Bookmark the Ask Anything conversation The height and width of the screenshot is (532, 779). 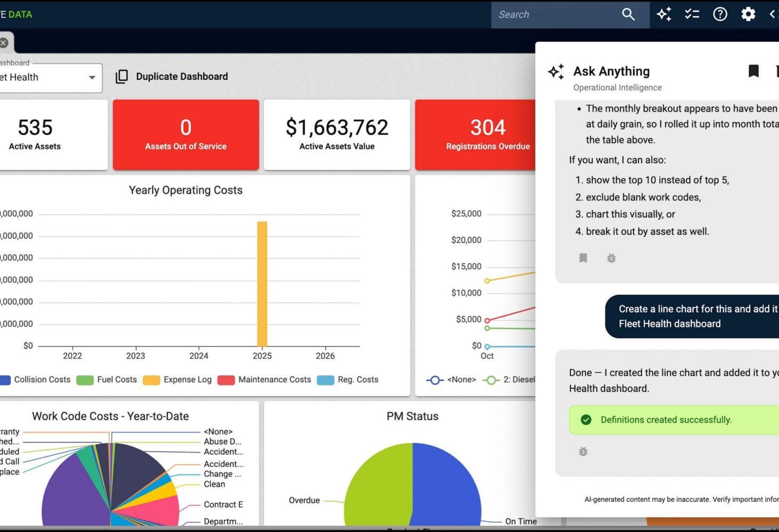[x=754, y=71]
